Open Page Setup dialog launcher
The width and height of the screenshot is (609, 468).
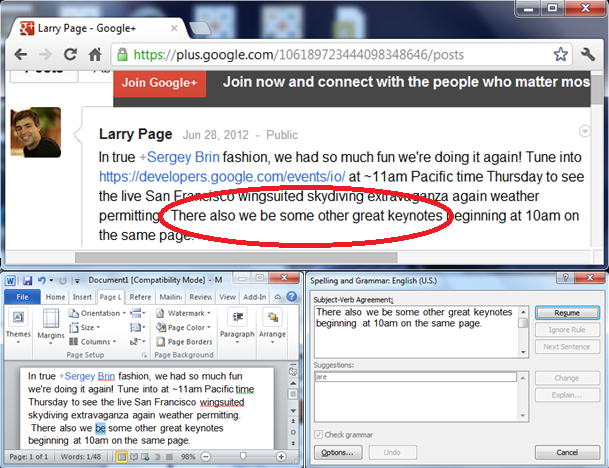144,355
